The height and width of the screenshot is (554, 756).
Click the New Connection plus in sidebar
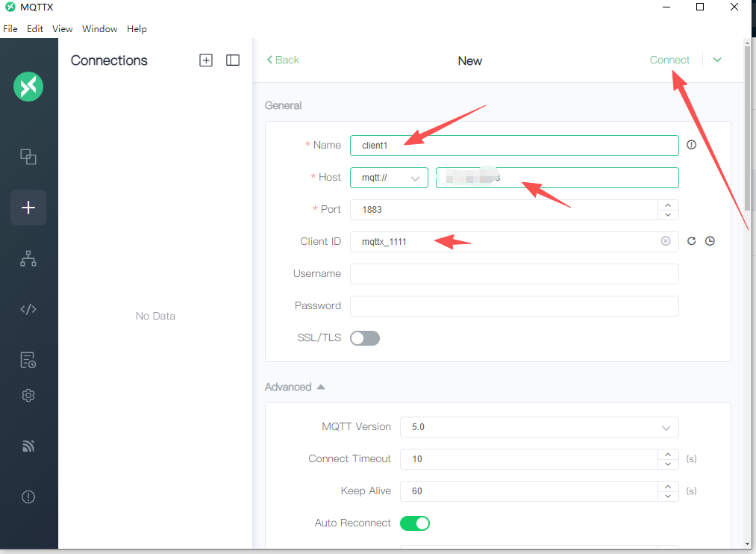28,208
